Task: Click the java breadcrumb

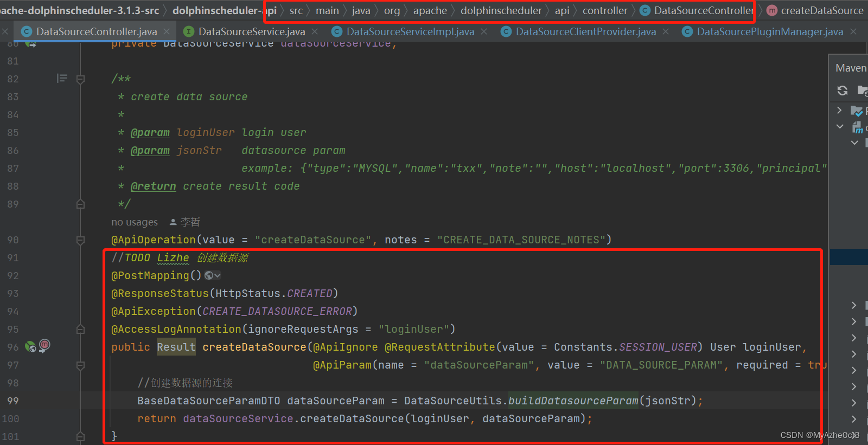Action: (x=361, y=10)
